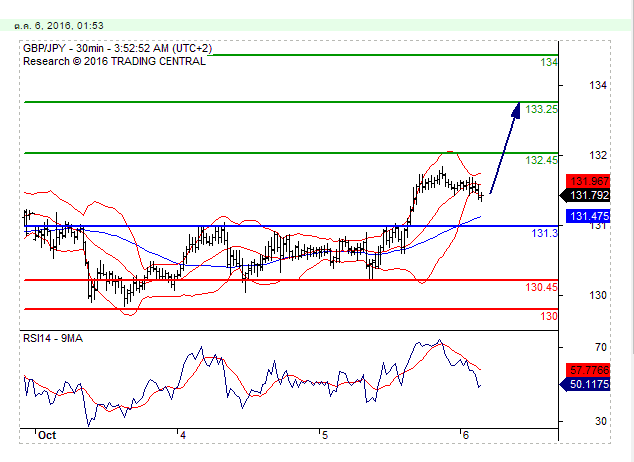Screen dimensions: 634x462
Task: Click the green 133.25 resistance label
Action: [541, 109]
